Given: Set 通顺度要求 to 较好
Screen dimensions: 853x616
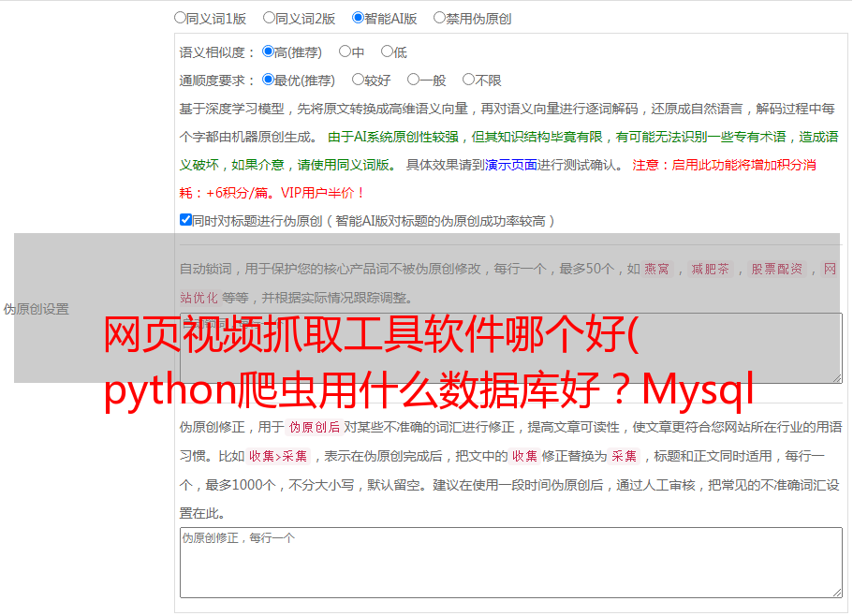Looking at the screenshot, I should click(358, 80).
